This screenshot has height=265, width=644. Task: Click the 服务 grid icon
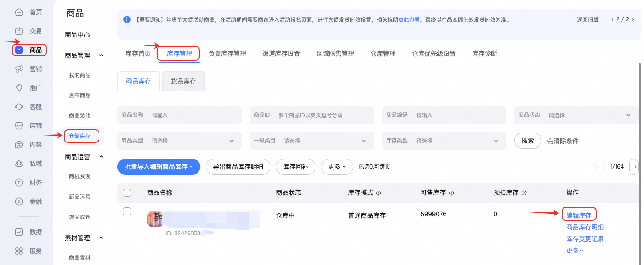pyautogui.click(x=19, y=251)
